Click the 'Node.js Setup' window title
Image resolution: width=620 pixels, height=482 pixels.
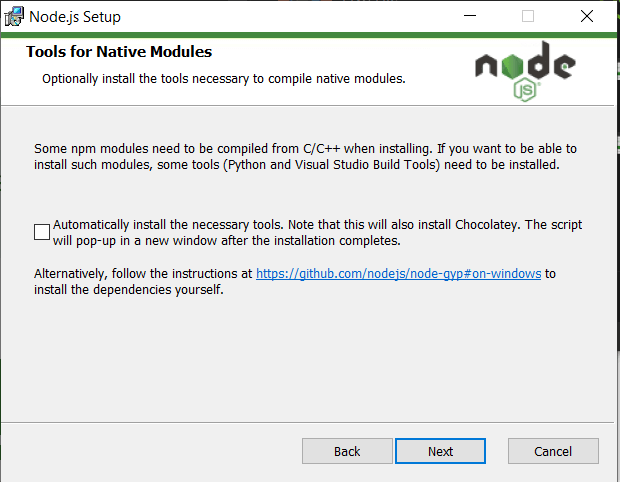75,17
